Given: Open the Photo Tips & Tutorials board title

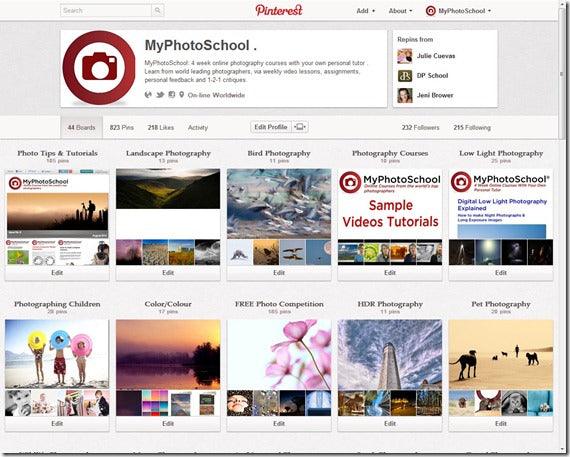Looking at the screenshot, I should pyautogui.click(x=57, y=153).
